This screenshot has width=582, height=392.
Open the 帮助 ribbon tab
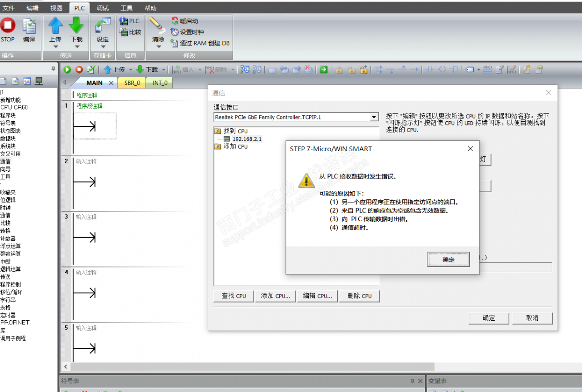click(x=151, y=8)
